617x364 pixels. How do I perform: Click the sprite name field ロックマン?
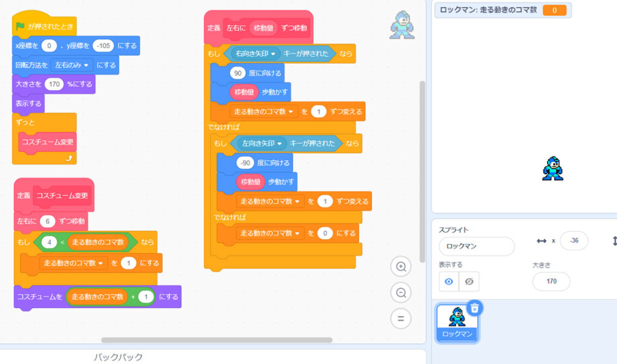[477, 246]
